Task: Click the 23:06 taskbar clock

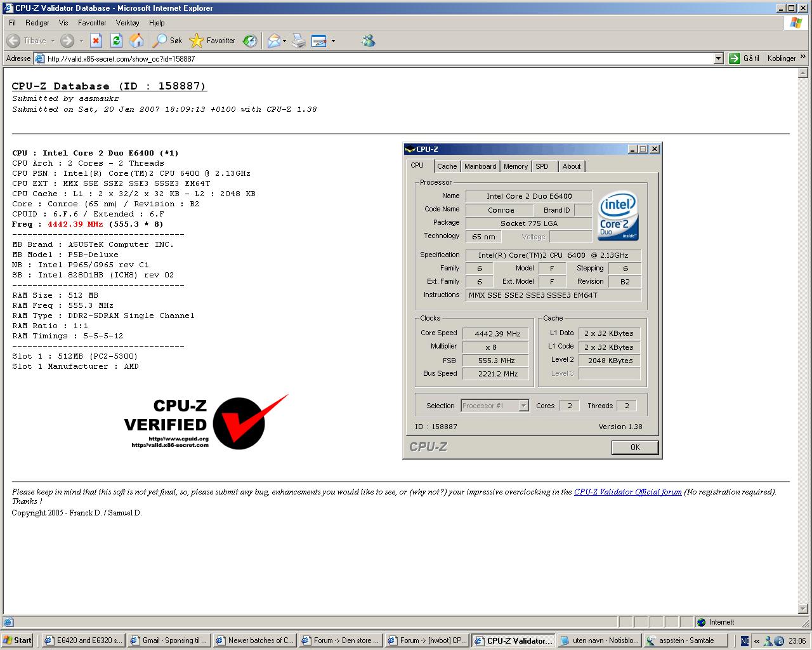Action: point(797,640)
